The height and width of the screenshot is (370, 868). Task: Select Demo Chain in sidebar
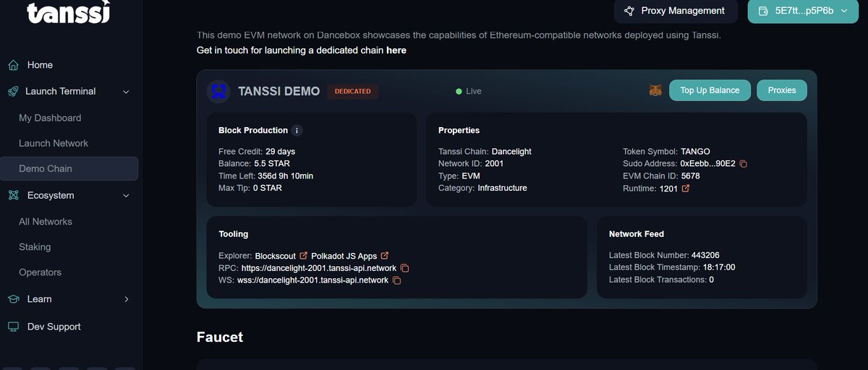(69, 168)
